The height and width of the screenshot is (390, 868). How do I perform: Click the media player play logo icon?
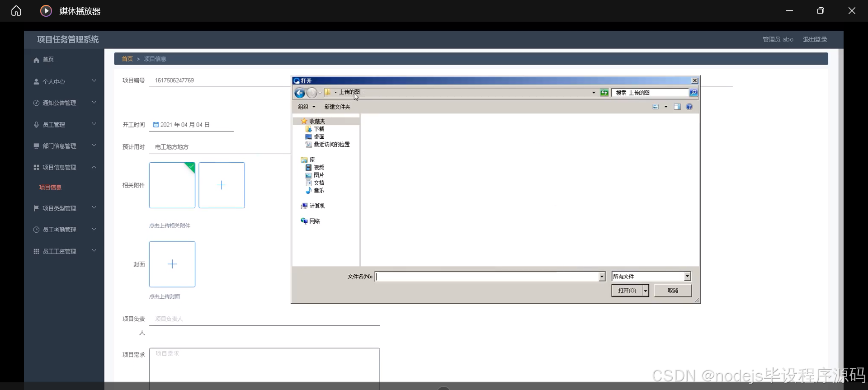click(46, 11)
